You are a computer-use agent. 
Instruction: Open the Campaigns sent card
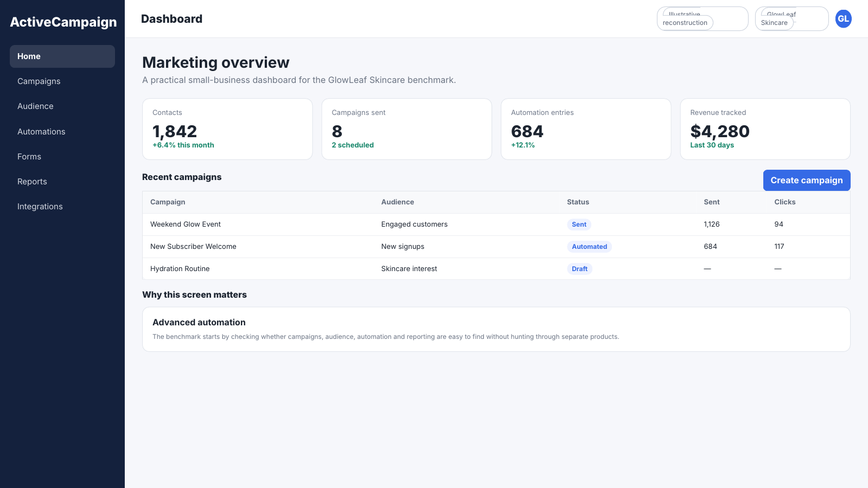pos(407,129)
